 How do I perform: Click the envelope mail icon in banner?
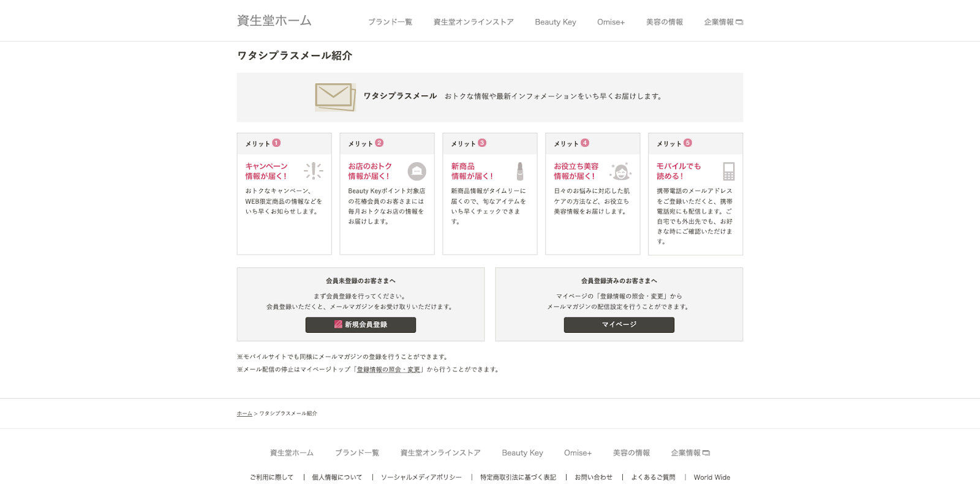coord(335,97)
